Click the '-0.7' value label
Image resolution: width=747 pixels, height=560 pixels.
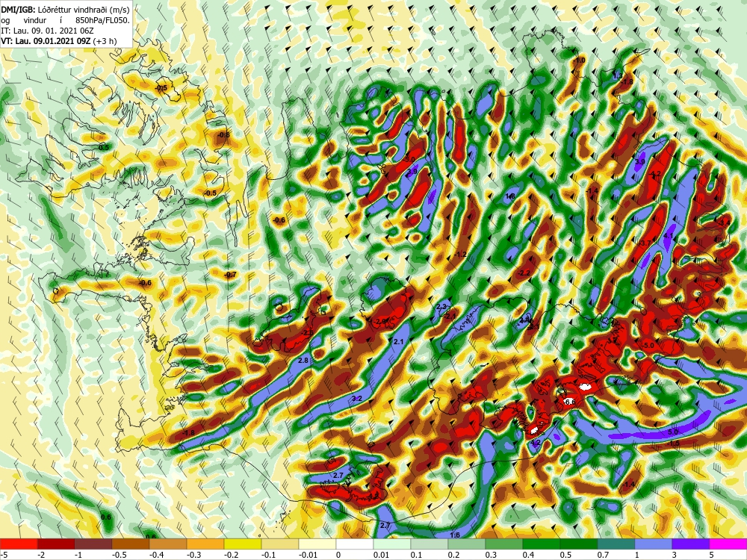point(230,275)
